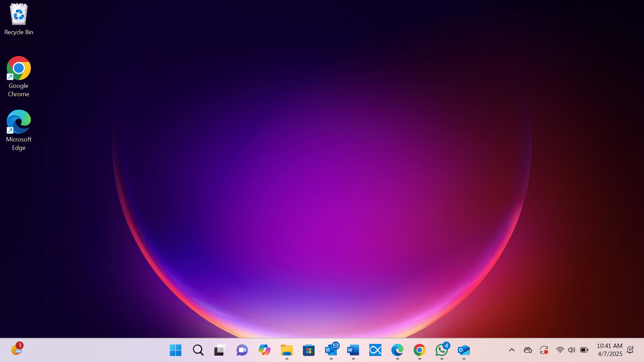
Task: Open new Outlook at taskbar end
Action: click(x=464, y=350)
